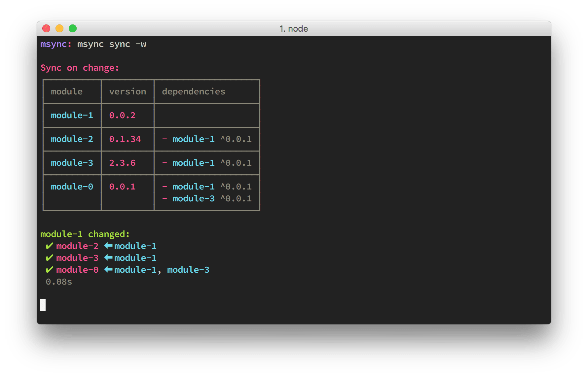The image size is (588, 377).
Task: Click the green checkmark beside module-2
Action: (50, 246)
